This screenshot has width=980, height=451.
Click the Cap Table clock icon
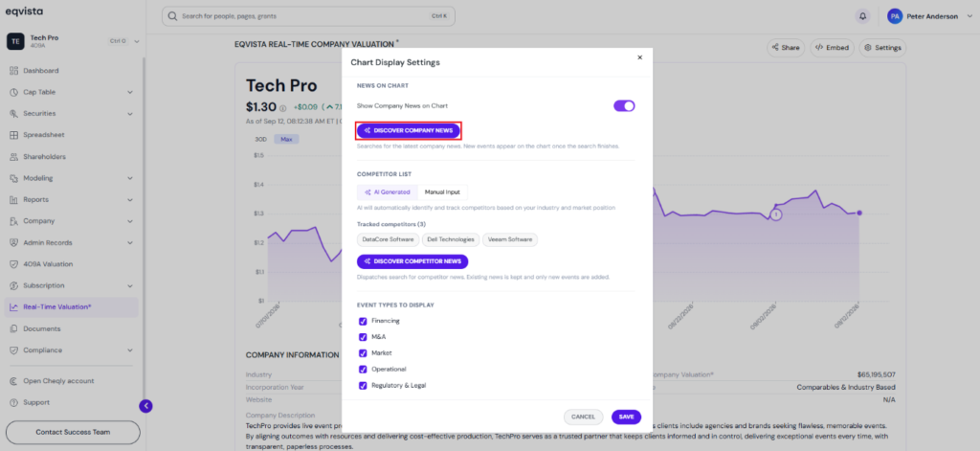(x=13, y=92)
